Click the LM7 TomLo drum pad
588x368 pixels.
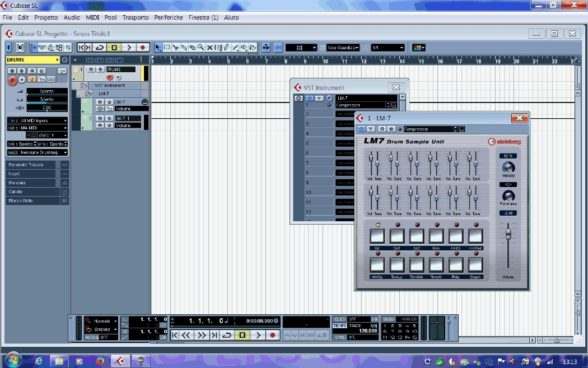pos(396,265)
